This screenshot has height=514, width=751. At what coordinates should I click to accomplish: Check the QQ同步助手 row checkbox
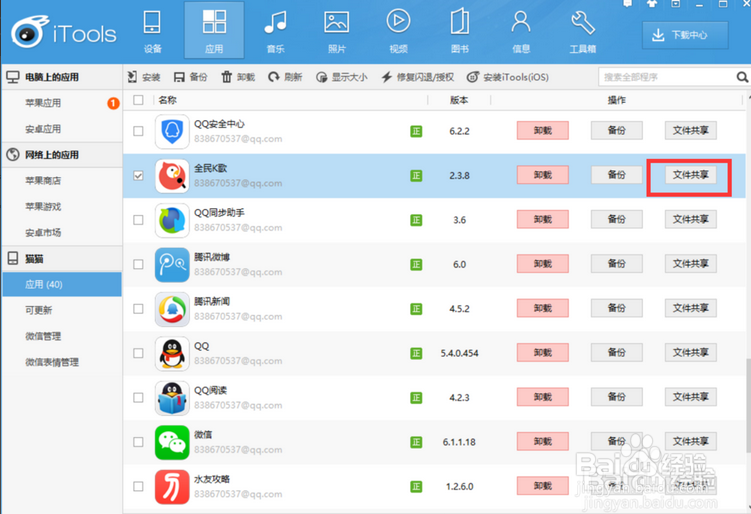138,220
